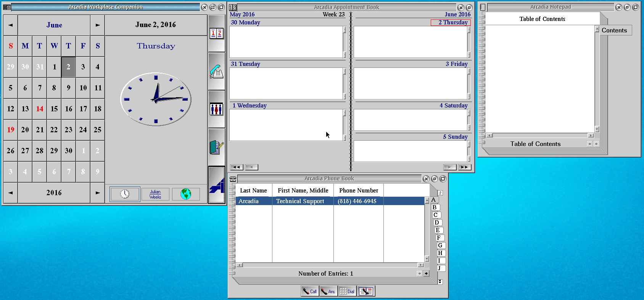
Task: Click the 31 Tuesday appointment field
Action: click(x=286, y=83)
